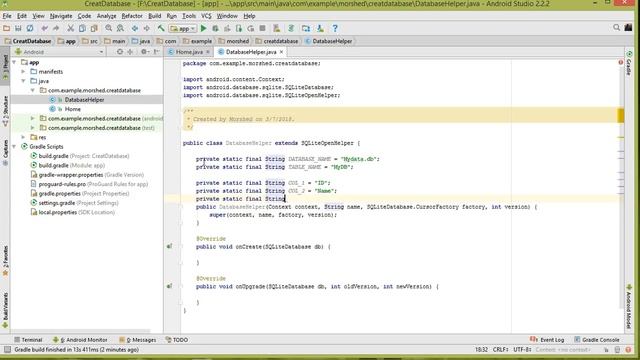Click the project panel settings gear
This screenshot has height=360, width=640.
click(x=144, y=52)
